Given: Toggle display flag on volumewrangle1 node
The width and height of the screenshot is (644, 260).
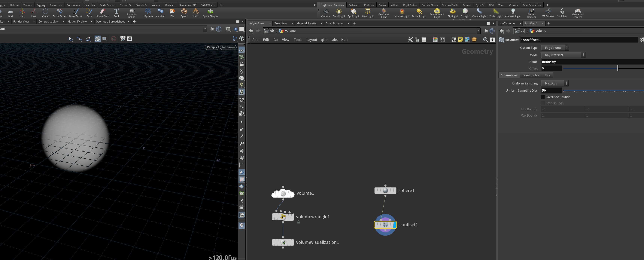Looking at the screenshot, I should pyautogui.click(x=292, y=217).
